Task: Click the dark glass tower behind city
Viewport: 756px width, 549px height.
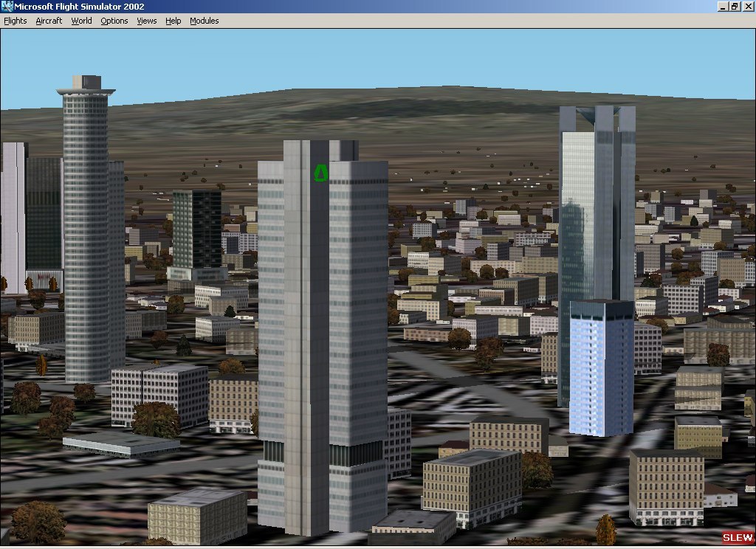Action: click(196, 229)
